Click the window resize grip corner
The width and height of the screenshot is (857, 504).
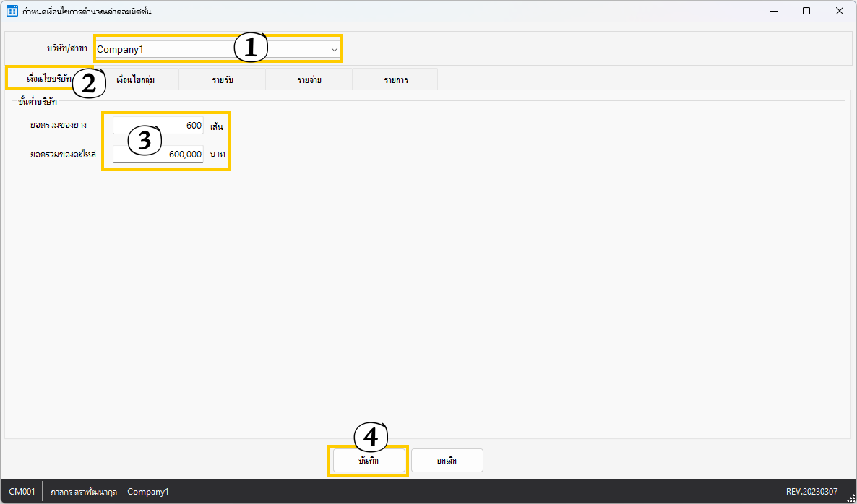tap(850, 498)
